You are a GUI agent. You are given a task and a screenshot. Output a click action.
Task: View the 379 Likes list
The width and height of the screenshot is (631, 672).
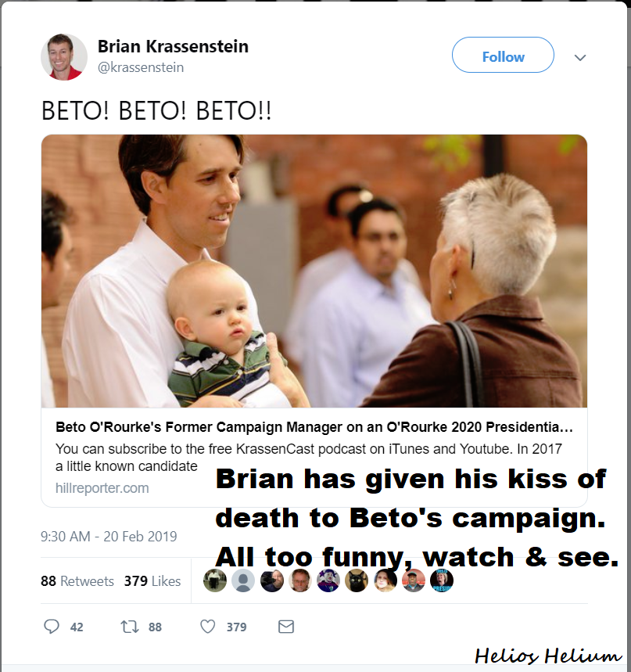click(152, 581)
